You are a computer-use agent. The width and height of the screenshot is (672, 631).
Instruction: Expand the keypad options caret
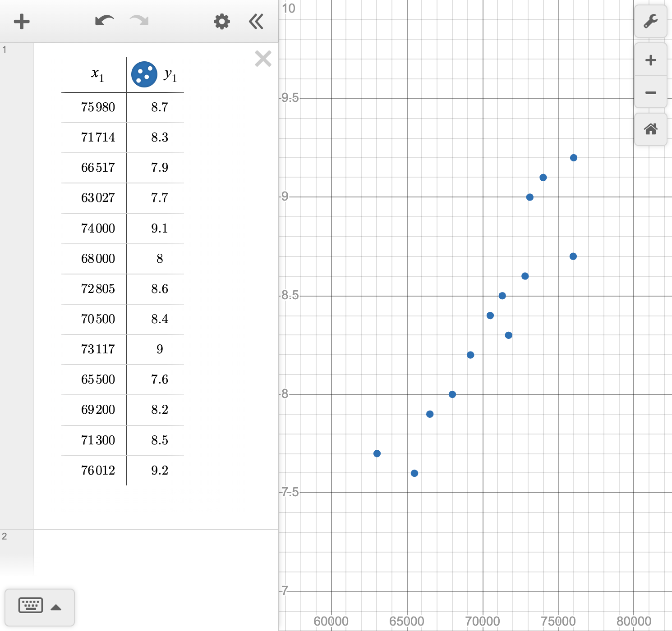[x=56, y=606]
